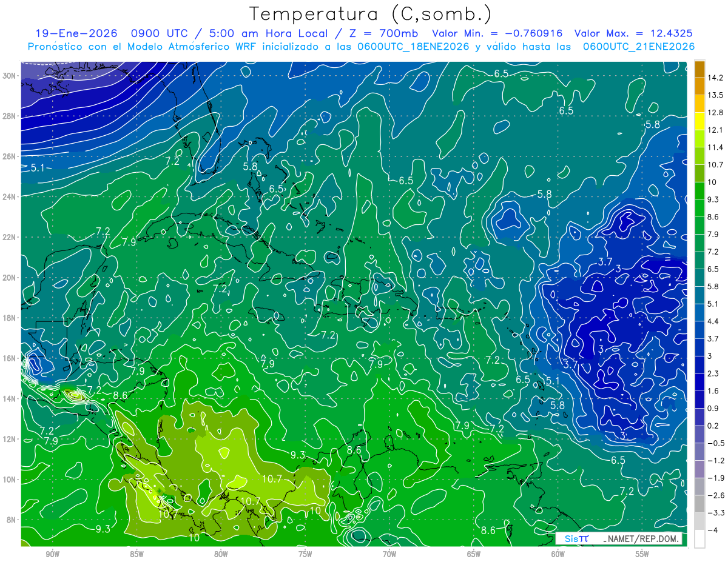Click the '14.2' value on the color scale
Image resolution: width=728 pixels, height=562 pixels.
point(715,78)
